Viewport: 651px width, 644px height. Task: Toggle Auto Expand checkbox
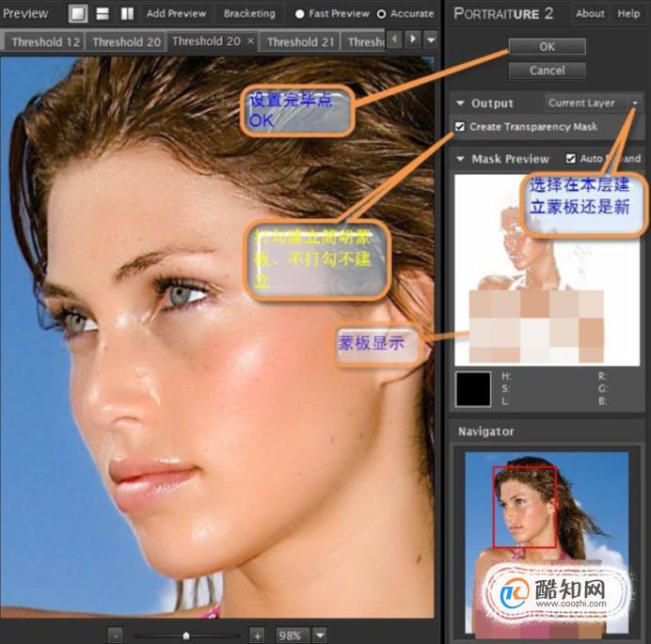pyautogui.click(x=570, y=159)
